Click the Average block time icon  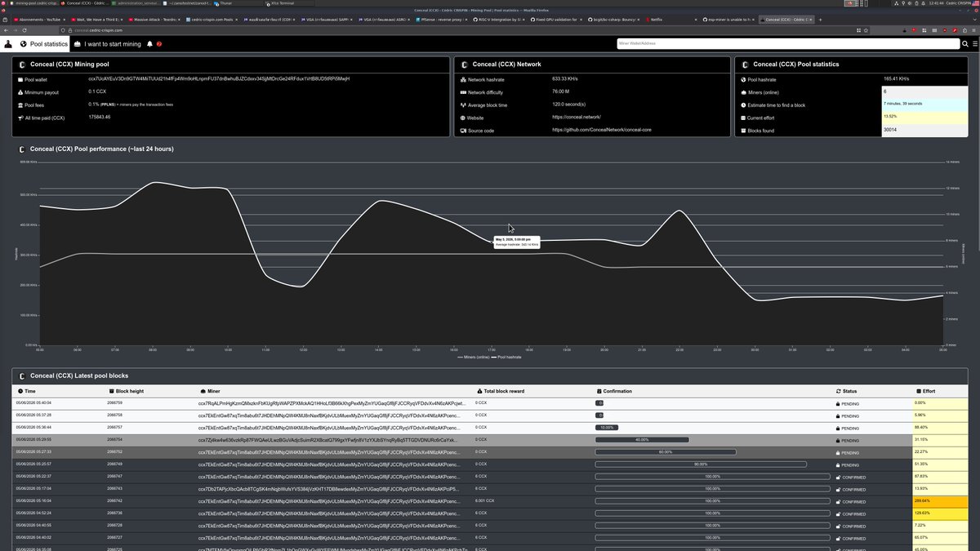click(x=462, y=105)
